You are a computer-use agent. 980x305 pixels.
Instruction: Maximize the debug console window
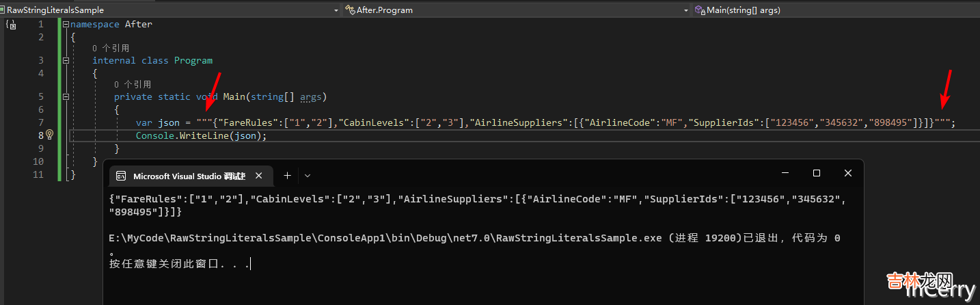pyautogui.click(x=817, y=174)
